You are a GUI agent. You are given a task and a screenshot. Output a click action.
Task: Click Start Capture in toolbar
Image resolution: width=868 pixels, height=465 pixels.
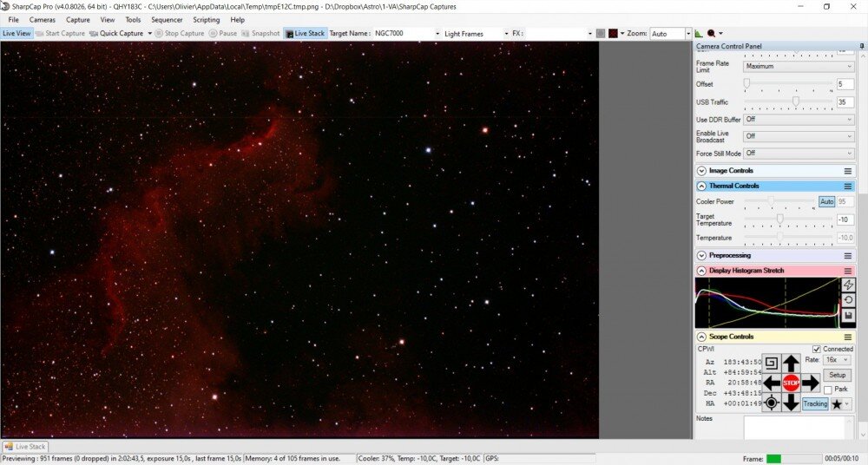pyautogui.click(x=60, y=33)
